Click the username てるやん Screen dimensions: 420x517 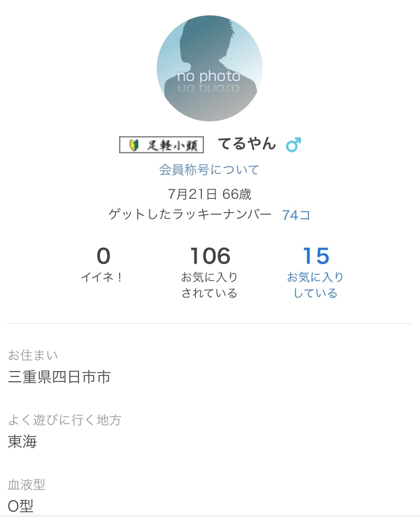pos(247,144)
